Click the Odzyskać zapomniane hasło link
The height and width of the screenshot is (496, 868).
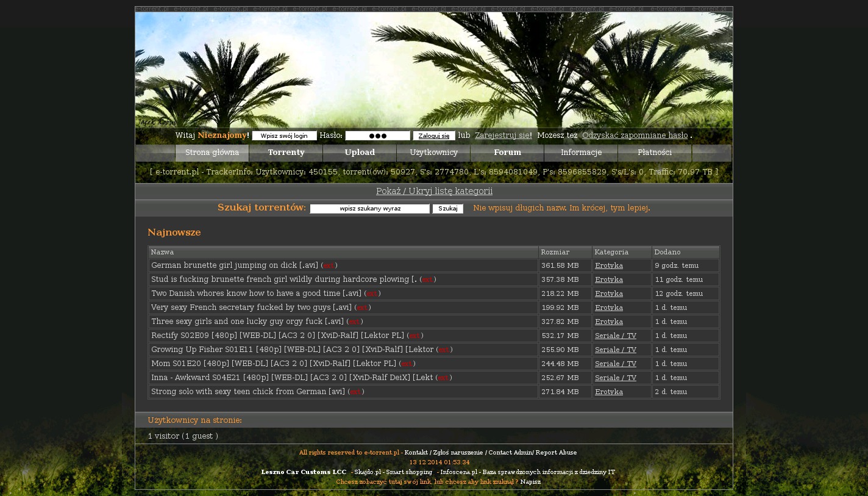(635, 135)
